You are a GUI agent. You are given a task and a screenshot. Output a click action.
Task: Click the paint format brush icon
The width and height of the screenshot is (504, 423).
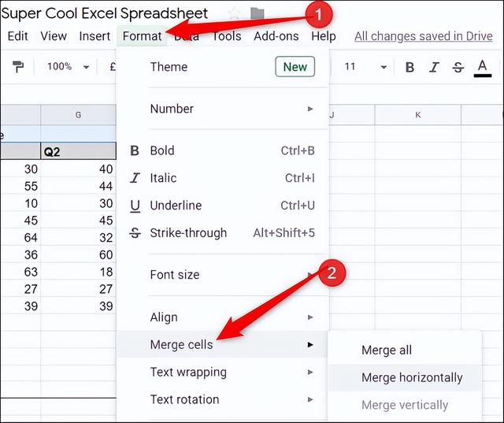pyautogui.click(x=18, y=67)
